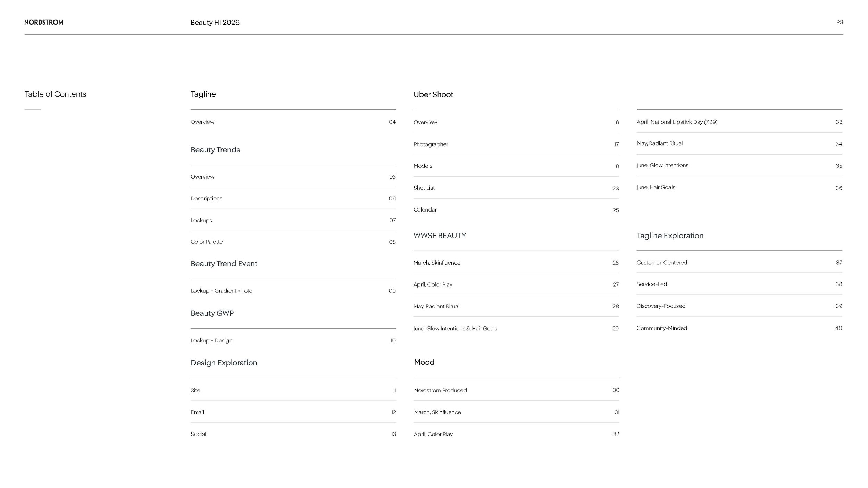Open Community-Minded entry page 40
868x488 pixels.
661,328
